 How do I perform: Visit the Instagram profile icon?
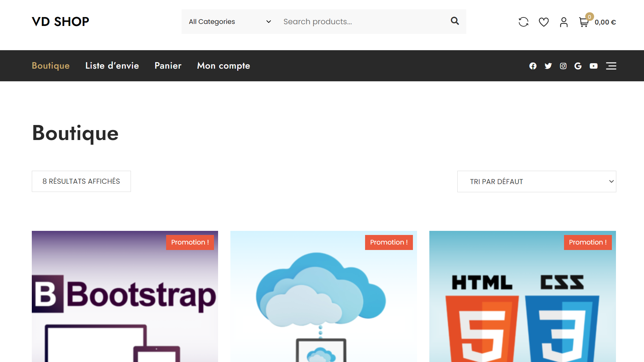coord(563,66)
